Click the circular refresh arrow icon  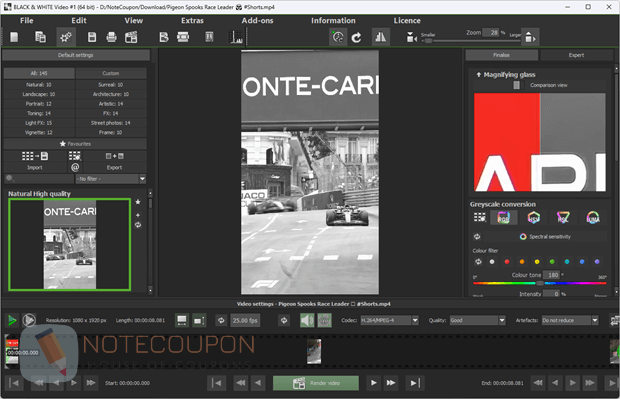(357, 37)
